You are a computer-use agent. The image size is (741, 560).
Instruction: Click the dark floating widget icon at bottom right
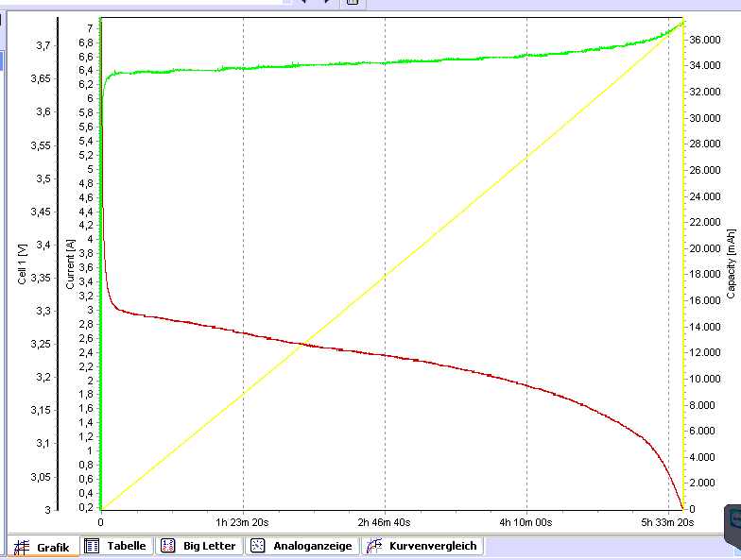click(x=732, y=522)
